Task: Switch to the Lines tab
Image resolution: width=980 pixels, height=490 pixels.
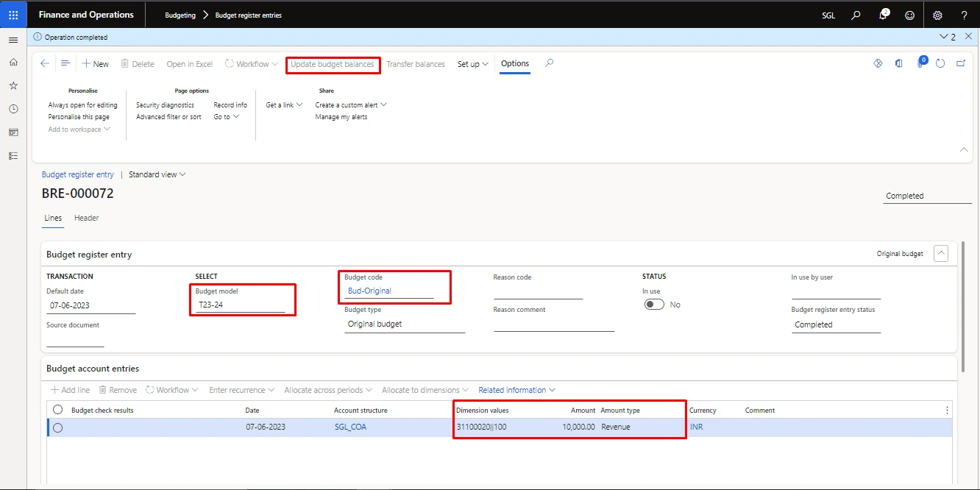Action: pyautogui.click(x=53, y=218)
